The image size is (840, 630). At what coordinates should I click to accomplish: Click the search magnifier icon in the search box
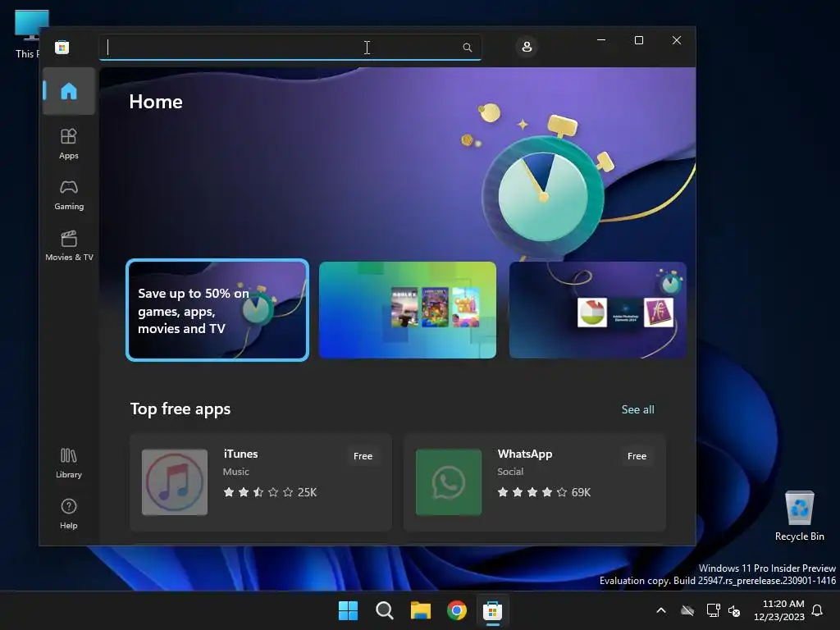(467, 48)
